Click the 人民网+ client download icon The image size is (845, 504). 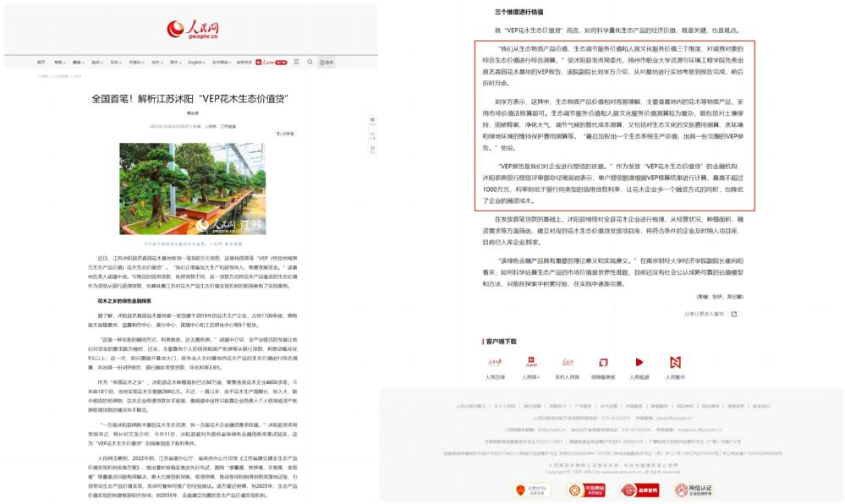click(x=530, y=362)
